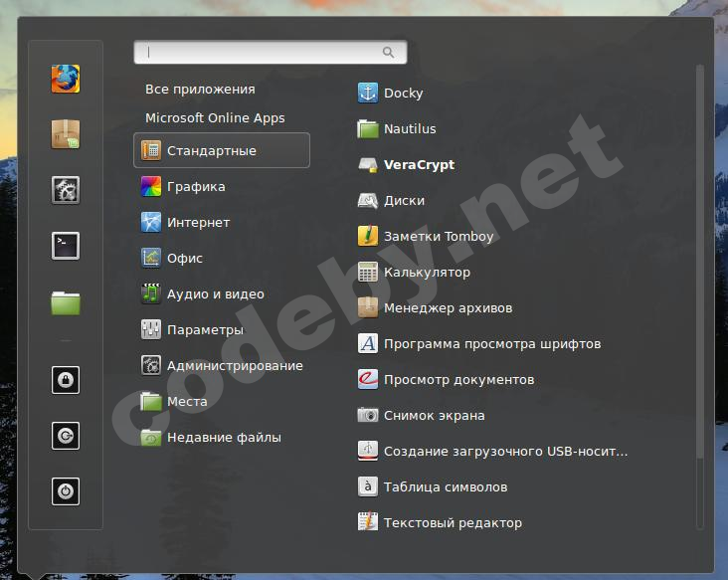Open the Недавние файлы category
The image size is (728, 580).
(x=222, y=437)
